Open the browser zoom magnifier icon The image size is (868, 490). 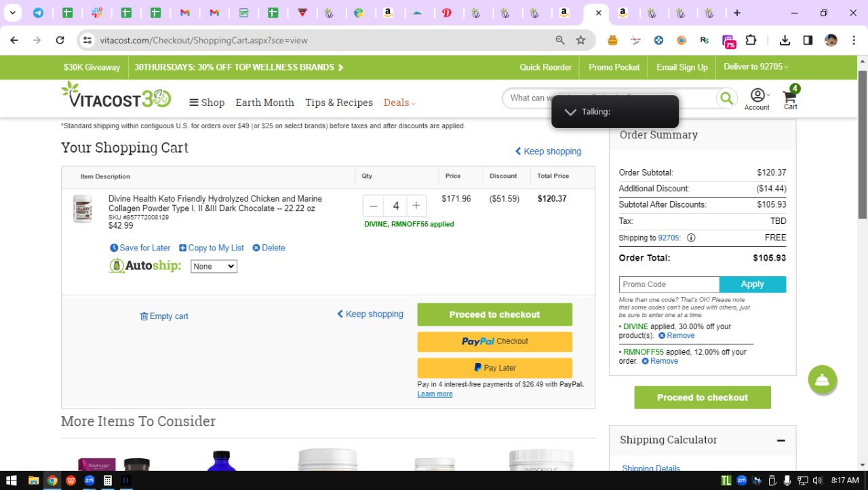(x=560, y=40)
